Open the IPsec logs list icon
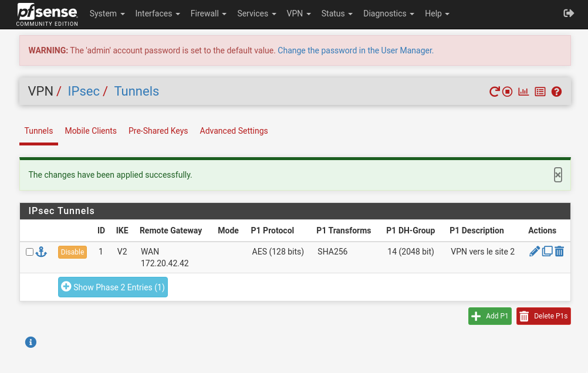Screen dimensions: 588x373 [x=540, y=91]
